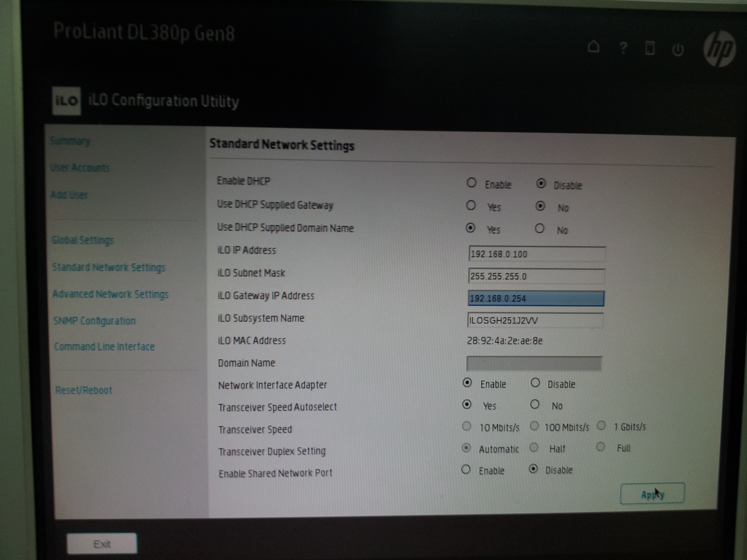Select Half duplex setting
Screen dimensions: 747x560
click(x=533, y=447)
